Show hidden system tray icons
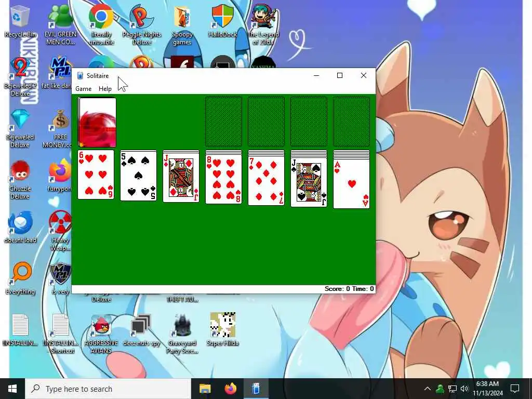 tap(428, 389)
